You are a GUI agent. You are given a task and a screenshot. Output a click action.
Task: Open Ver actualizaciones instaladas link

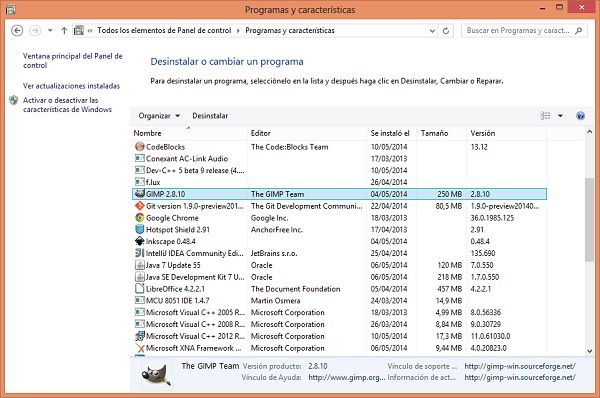(71, 86)
